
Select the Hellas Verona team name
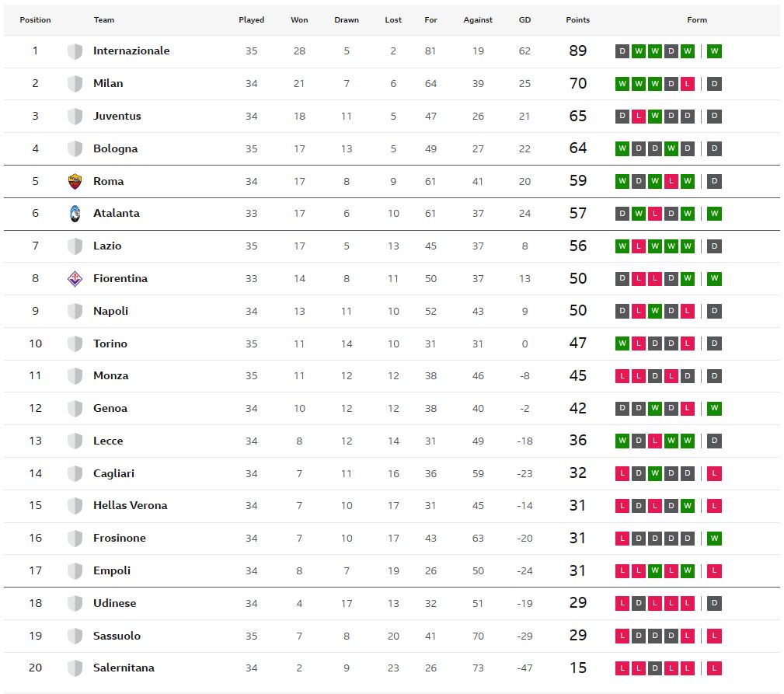(x=130, y=505)
